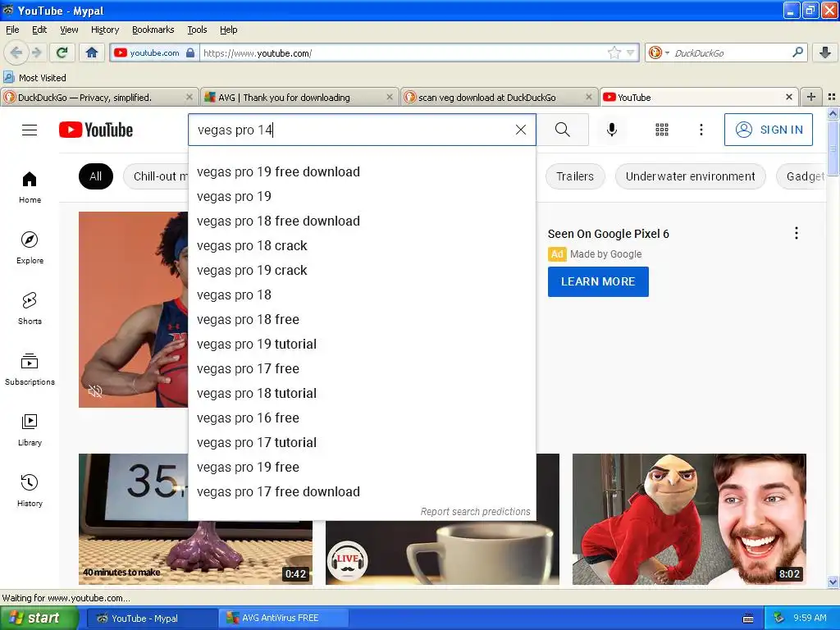
Task: Switch to the DuckDuckGo Privacy simplified tab
Action: point(99,97)
